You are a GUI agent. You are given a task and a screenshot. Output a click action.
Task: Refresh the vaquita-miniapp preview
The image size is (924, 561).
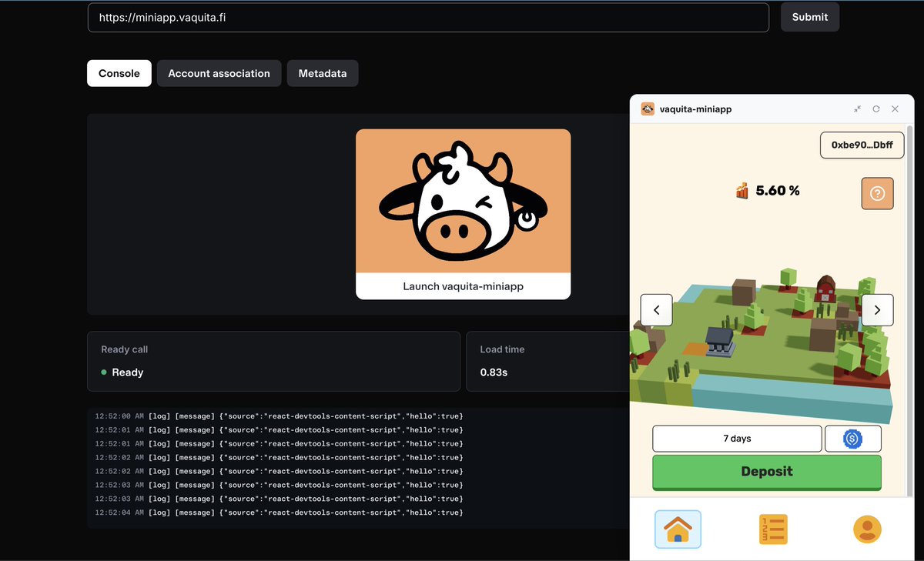click(x=876, y=109)
